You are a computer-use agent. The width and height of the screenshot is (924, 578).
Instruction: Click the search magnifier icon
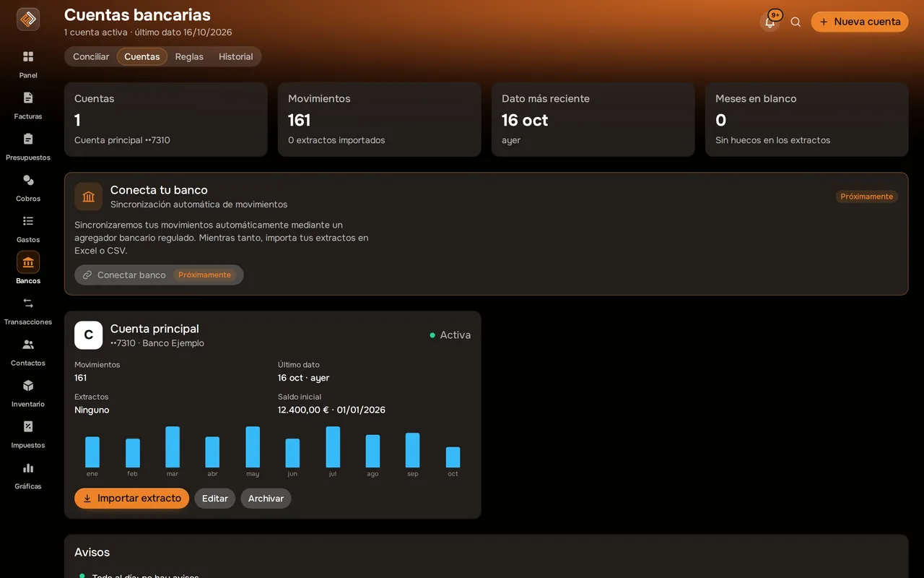pyautogui.click(x=796, y=22)
